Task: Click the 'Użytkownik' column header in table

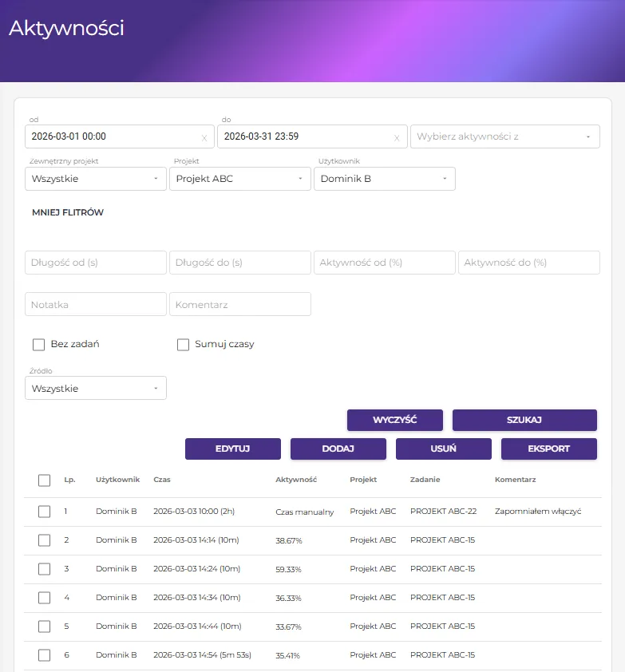Action: pos(118,480)
